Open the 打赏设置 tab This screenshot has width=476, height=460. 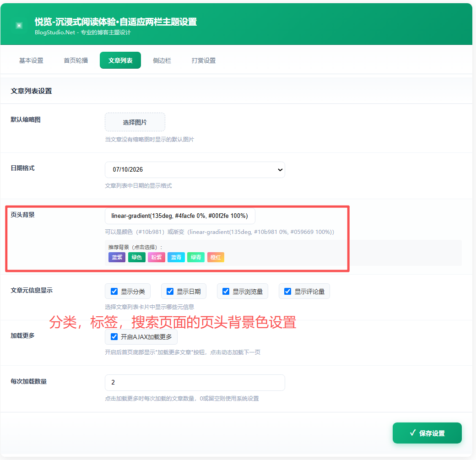click(203, 60)
